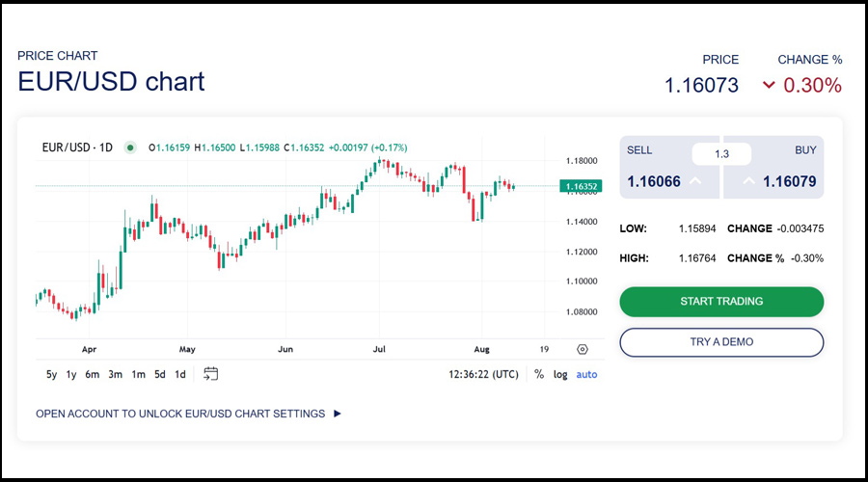
Task: Toggle auto scale on the chart
Action: [586, 374]
